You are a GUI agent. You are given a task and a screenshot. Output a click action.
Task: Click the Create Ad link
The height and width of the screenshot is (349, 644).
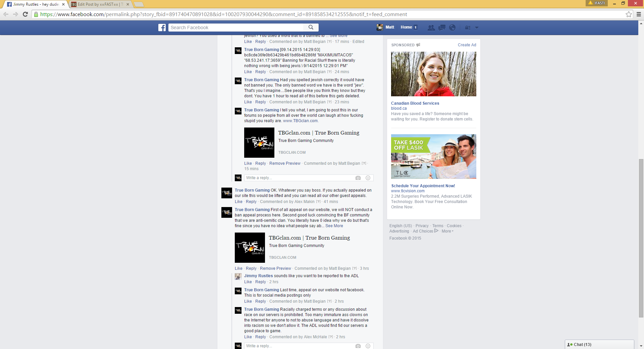[x=467, y=45]
